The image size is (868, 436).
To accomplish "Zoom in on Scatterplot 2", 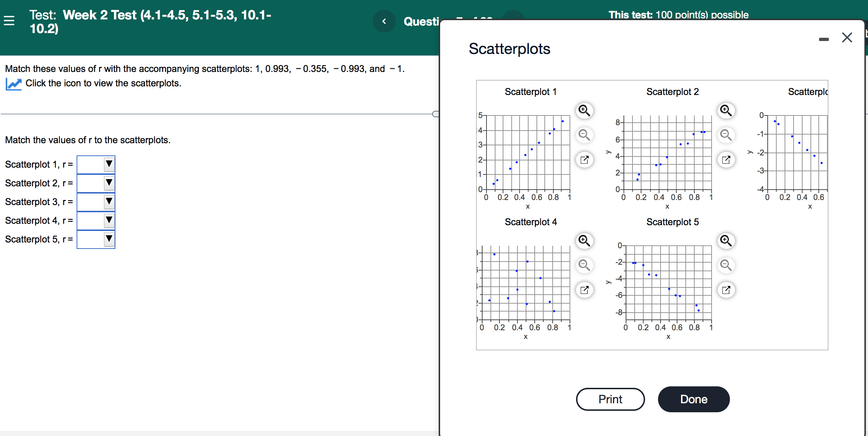I will (x=726, y=111).
